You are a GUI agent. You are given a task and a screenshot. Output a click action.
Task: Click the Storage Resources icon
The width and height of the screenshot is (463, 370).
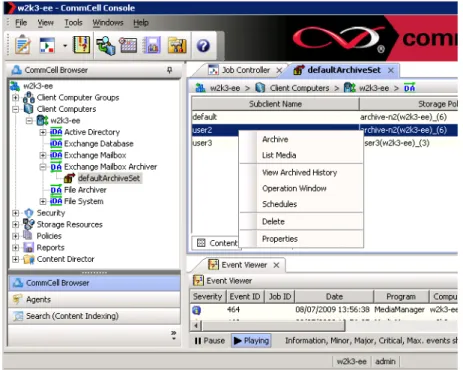click(29, 224)
